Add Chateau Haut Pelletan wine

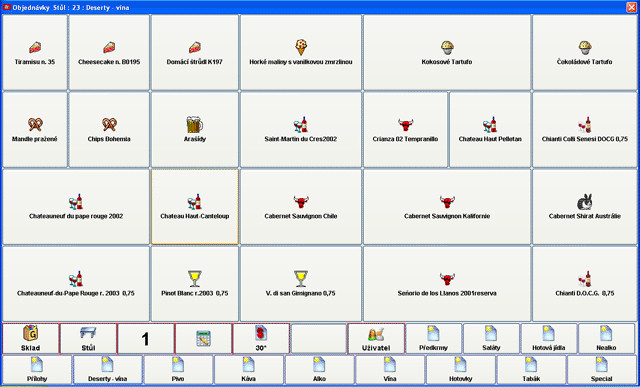tap(490, 130)
